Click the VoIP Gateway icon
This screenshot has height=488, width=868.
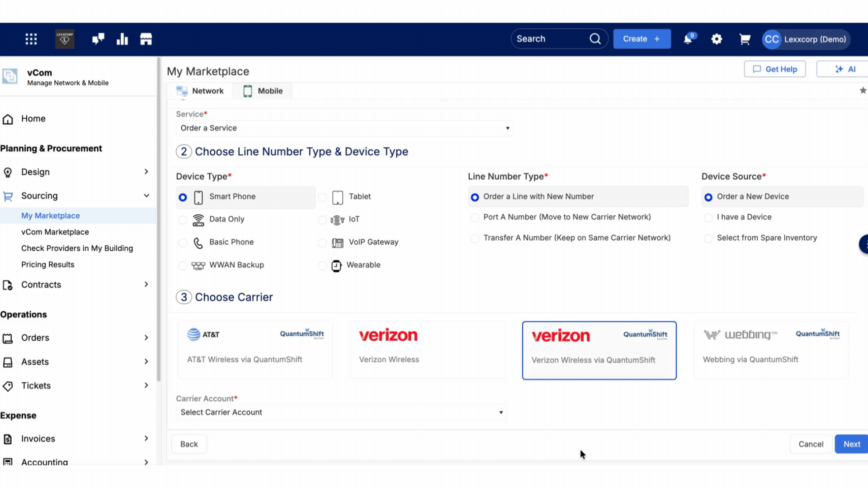click(x=338, y=243)
